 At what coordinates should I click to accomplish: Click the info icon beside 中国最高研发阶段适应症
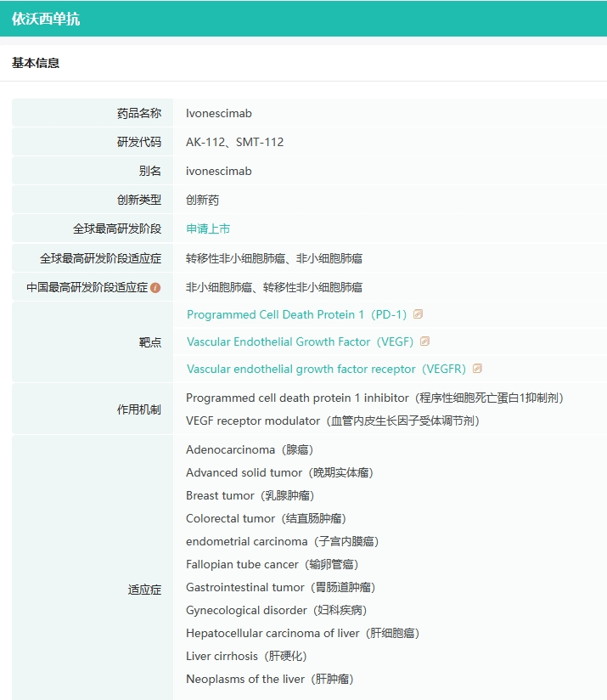[155, 288]
